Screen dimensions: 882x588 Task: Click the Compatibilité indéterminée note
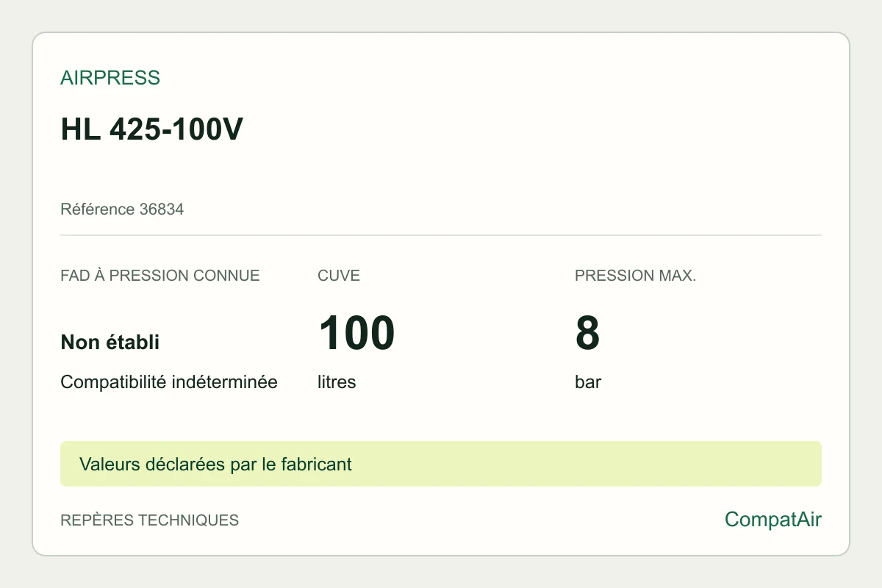point(169,382)
